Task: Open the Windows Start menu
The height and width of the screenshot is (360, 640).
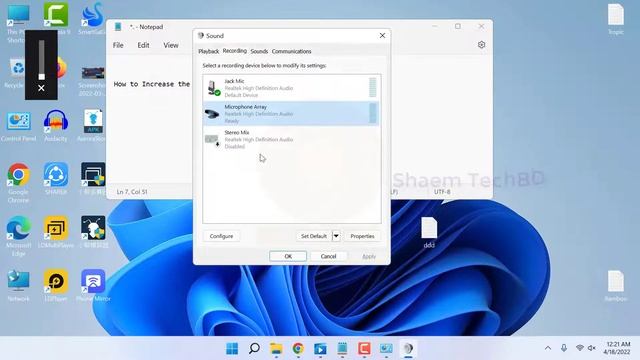Action: (x=232, y=349)
